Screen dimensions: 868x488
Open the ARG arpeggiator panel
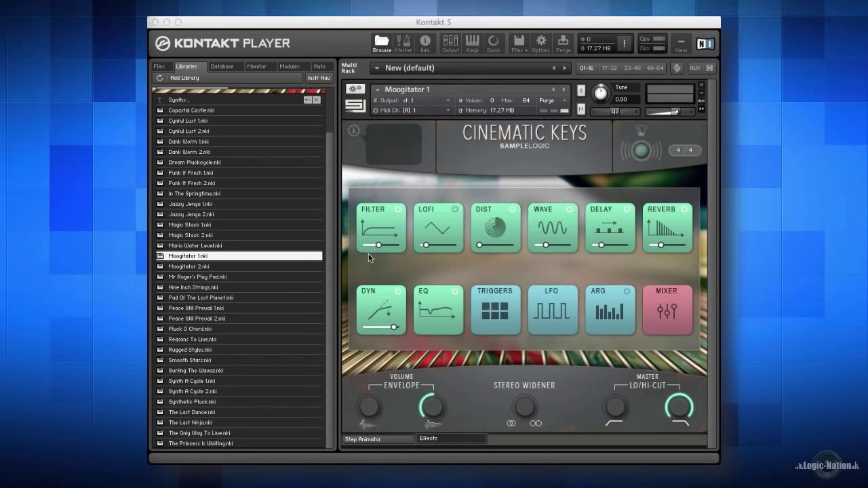tap(610, 310)
